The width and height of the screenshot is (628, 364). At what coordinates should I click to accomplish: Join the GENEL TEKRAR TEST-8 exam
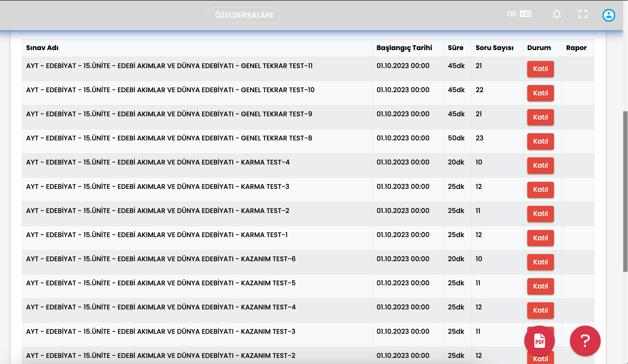click(x=540, y=141)
